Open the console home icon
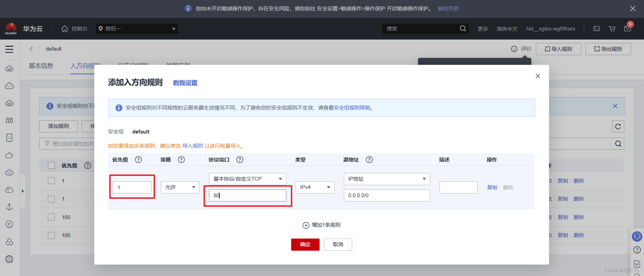644x276 pixels. coord(65,29)
